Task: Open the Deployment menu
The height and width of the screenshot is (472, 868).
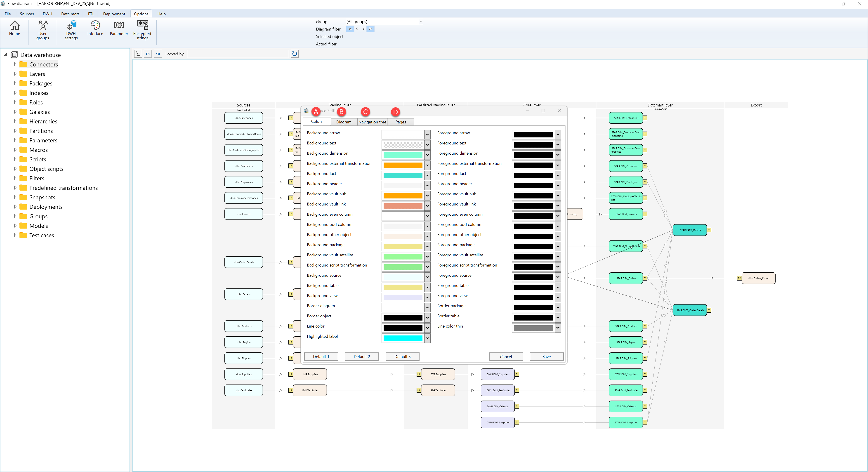Action: tap(114, 14)
